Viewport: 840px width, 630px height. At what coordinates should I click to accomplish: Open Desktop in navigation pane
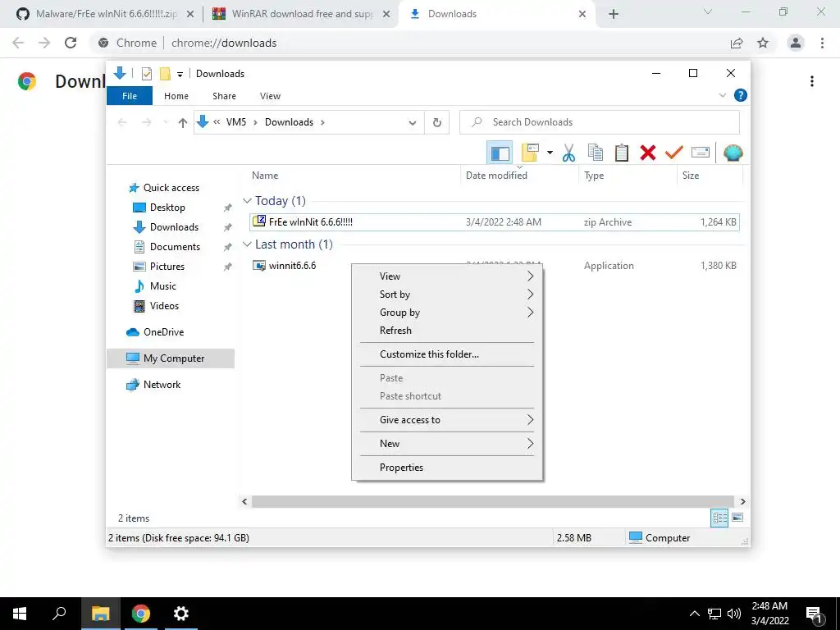tap(167, 208)
